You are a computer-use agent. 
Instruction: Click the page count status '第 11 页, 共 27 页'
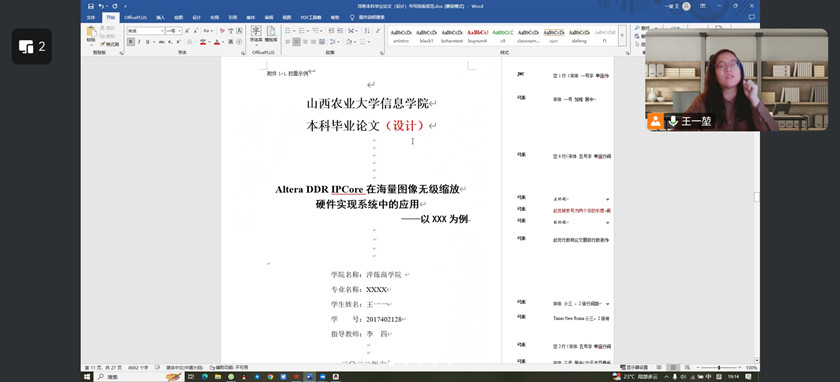[x=103, y=368]
